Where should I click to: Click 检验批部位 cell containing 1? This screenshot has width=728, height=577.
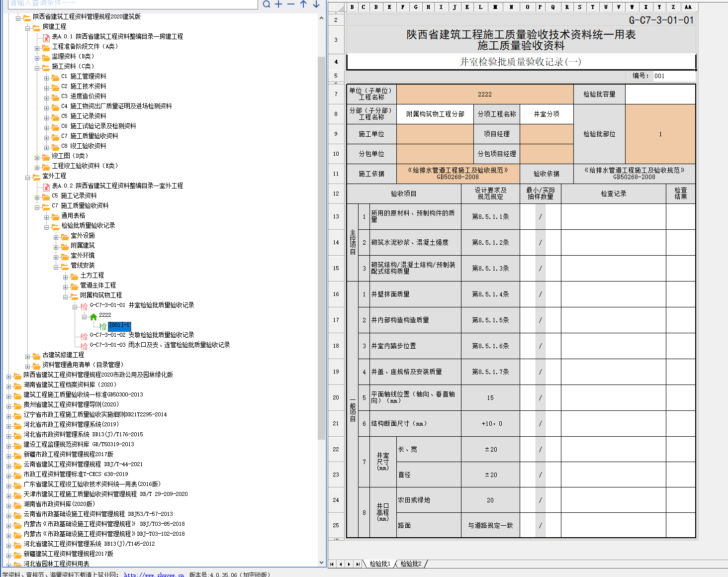pyautogui.click(x=660, y=134)
